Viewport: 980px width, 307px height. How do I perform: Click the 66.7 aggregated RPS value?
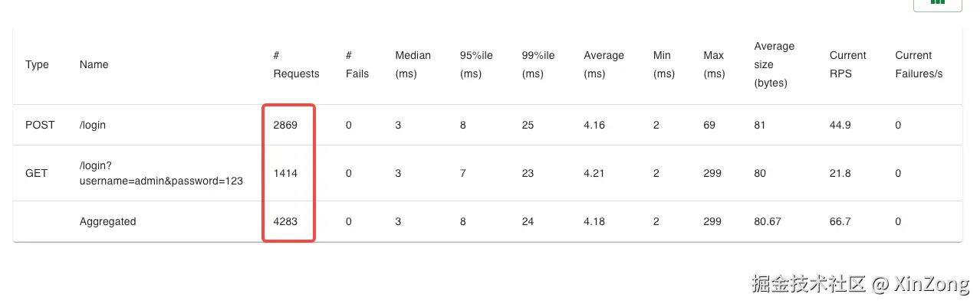point(840,222)
